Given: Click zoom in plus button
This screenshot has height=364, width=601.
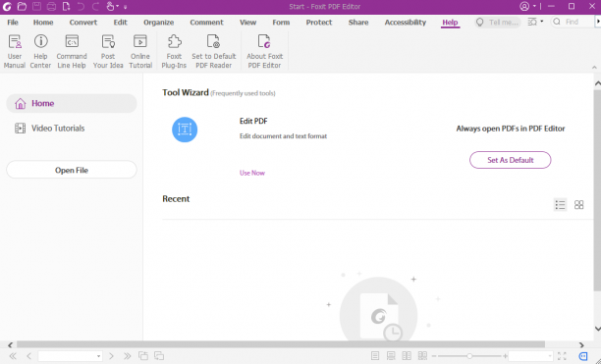Looking at the screenshot, I should (x=505, y=356).
